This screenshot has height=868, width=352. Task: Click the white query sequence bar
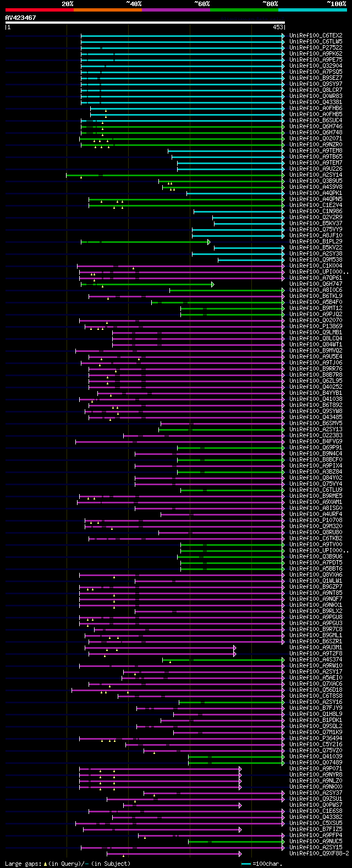coord(145,23)
